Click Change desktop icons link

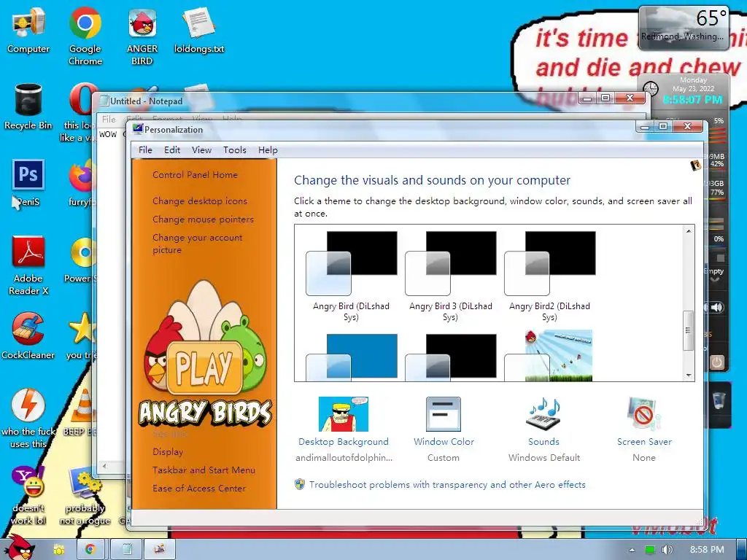click(x=200, y=201)
